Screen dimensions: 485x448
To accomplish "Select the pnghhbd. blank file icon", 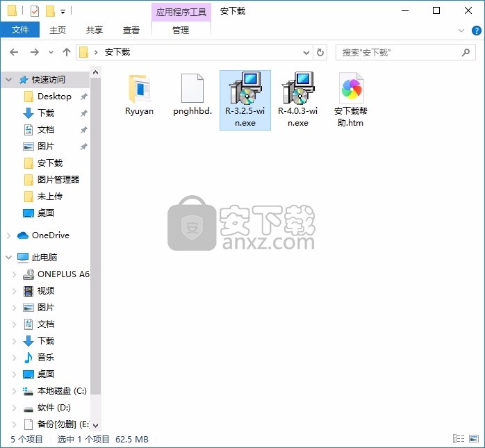I will coord(192,88).
